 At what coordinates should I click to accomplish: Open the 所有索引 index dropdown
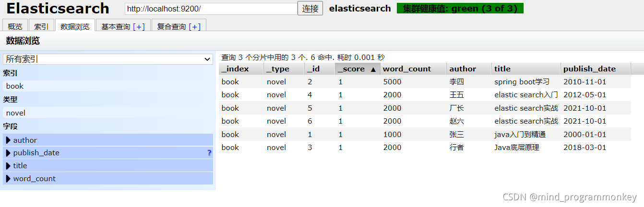(x=108, y=59)
